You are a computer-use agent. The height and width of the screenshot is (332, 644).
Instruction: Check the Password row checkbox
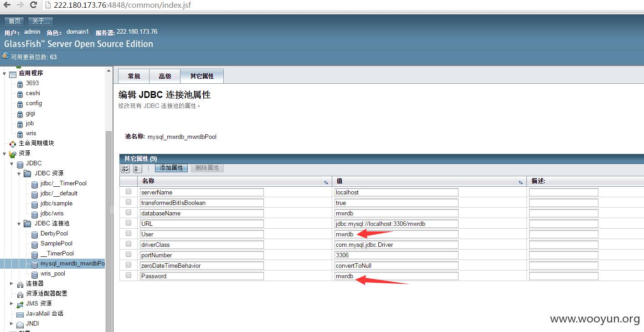[x=129, y=276]
